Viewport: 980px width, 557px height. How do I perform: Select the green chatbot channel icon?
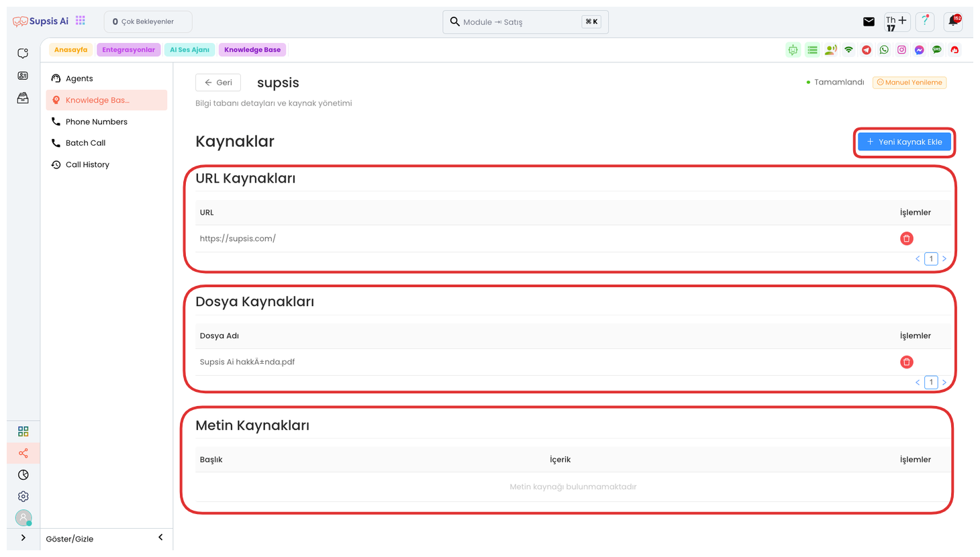(793, 50)
